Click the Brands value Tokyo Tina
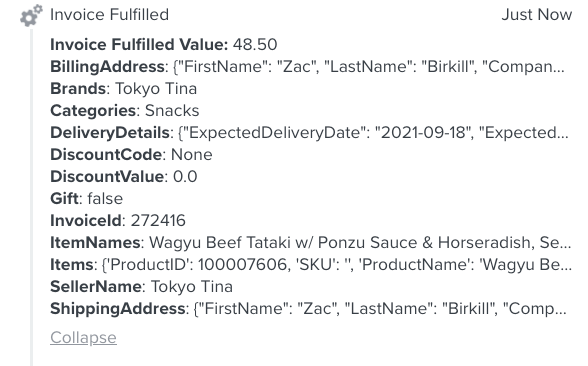 (x=156, y=89)
